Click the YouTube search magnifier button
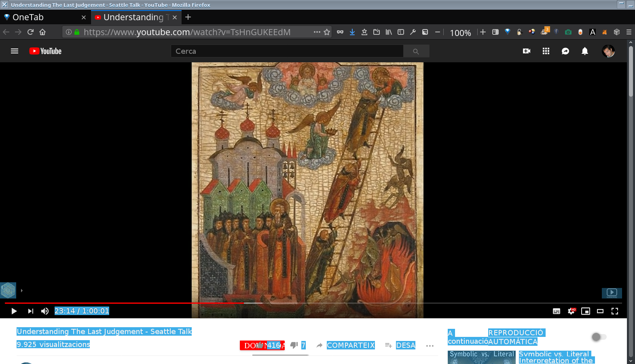The width and height of the screenshot is (635, 364). click(416, 51)
